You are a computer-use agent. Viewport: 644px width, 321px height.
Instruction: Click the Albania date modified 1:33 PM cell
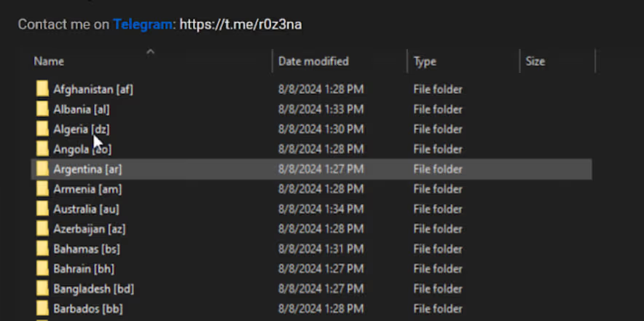pyautogui.click(x=321, y=109)
